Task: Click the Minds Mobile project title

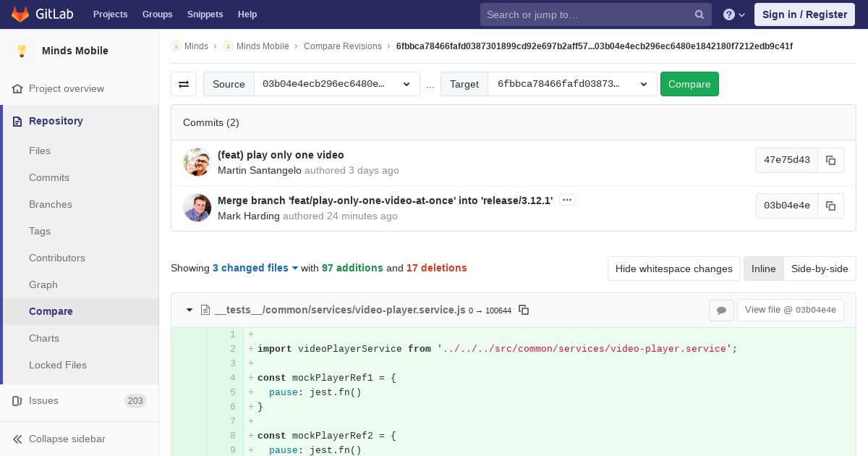Action: (x=75, y=51)
